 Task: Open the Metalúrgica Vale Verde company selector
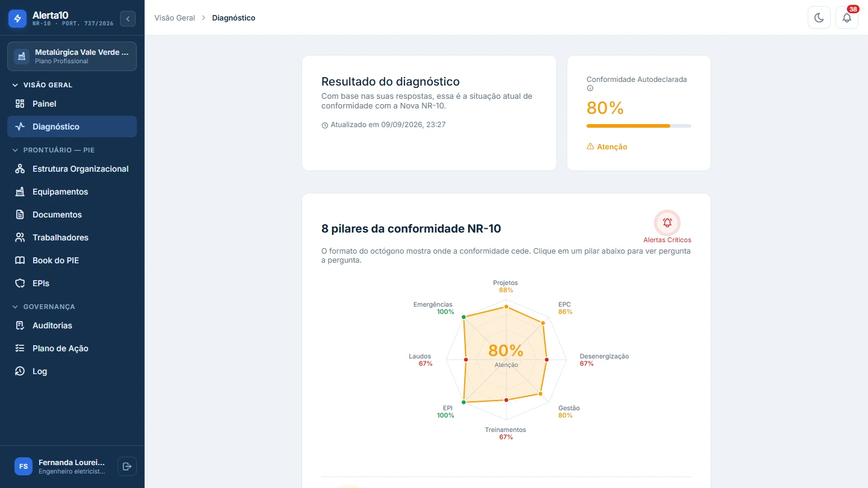click(72, 56)
